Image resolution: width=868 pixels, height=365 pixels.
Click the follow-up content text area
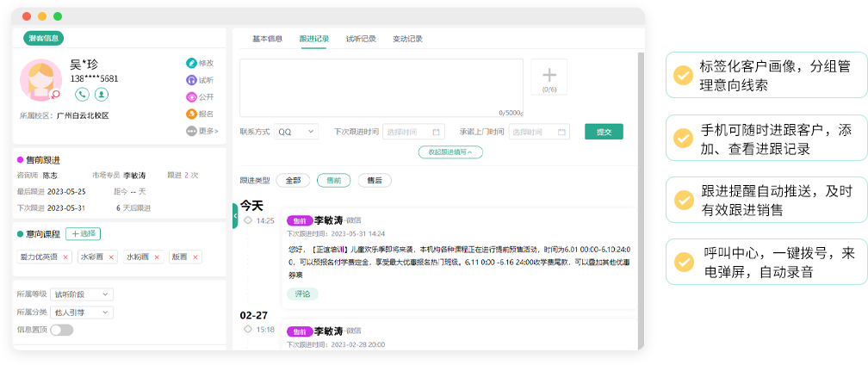coord(381,88)
